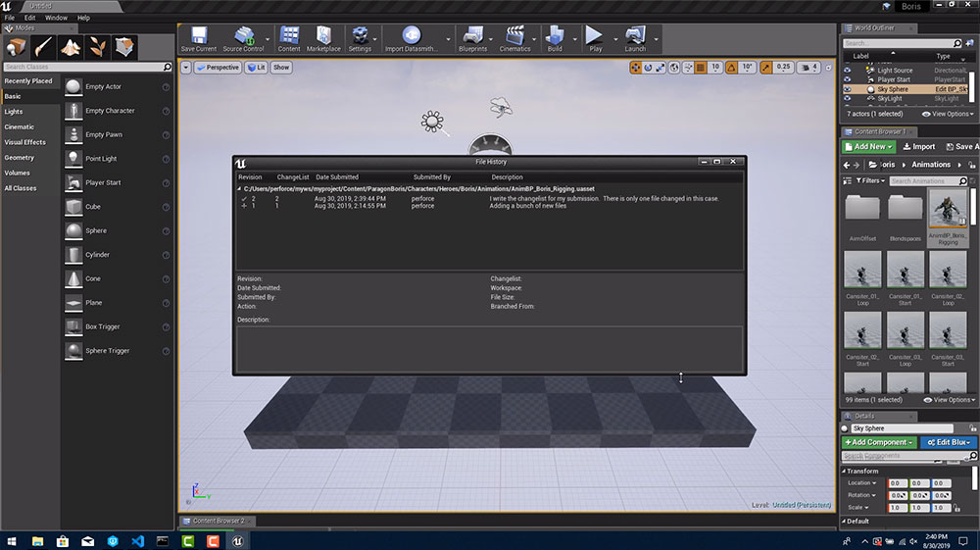The image size is (980, 550).
Task: Select the Geometry category in Modes panel
Action: [20, 157]
